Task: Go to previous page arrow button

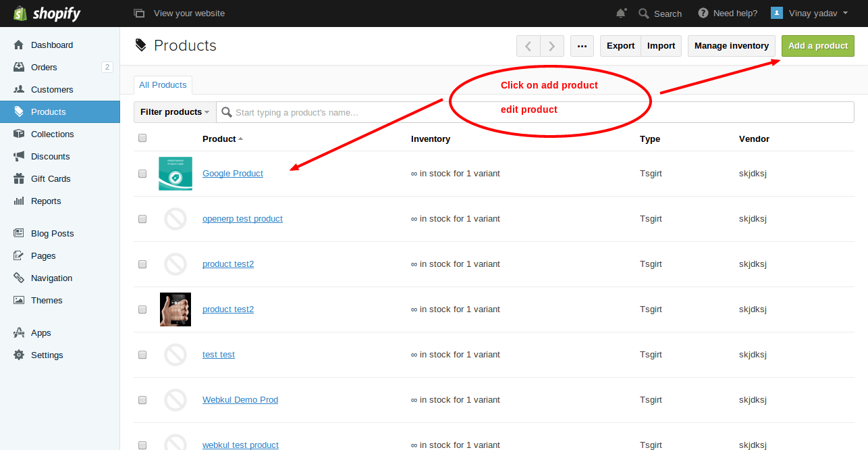Action: coord(528,46)
